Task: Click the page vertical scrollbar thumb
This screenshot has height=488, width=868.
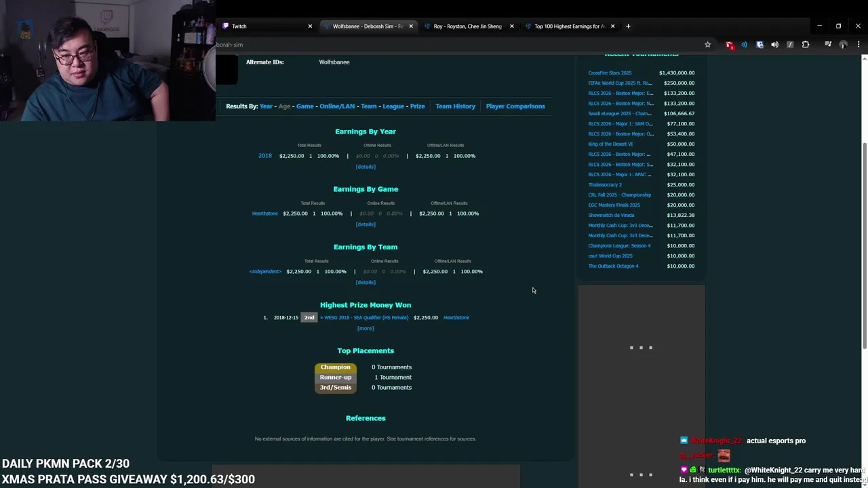Action: [864, 247]
